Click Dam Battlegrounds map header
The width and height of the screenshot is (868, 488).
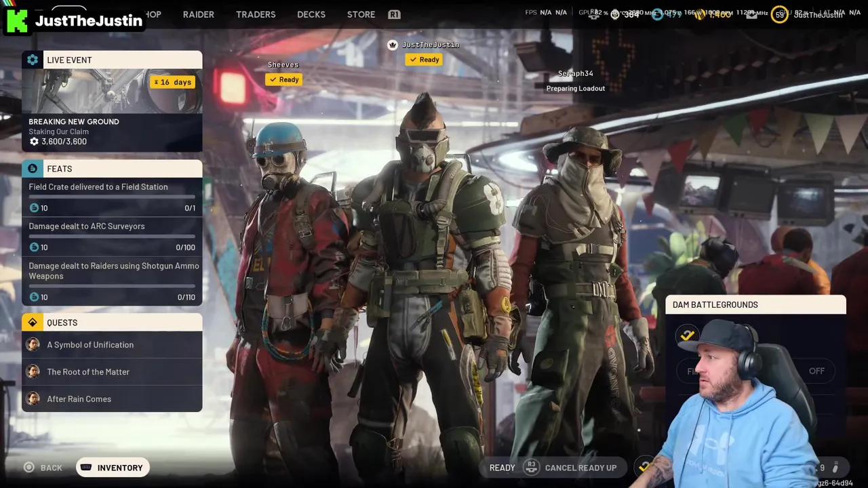pyautogui.click(x=755, y=304)
